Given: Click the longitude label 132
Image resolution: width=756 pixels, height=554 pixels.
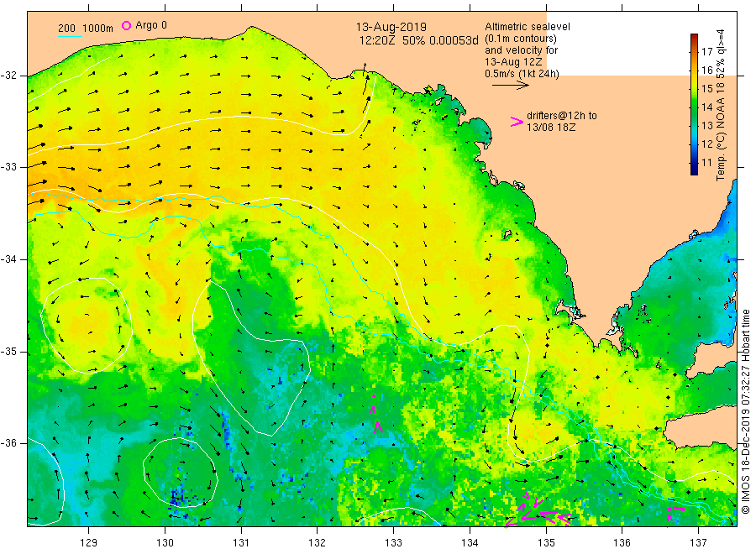Looking at the screenshot, I should (x=318, y=543).
